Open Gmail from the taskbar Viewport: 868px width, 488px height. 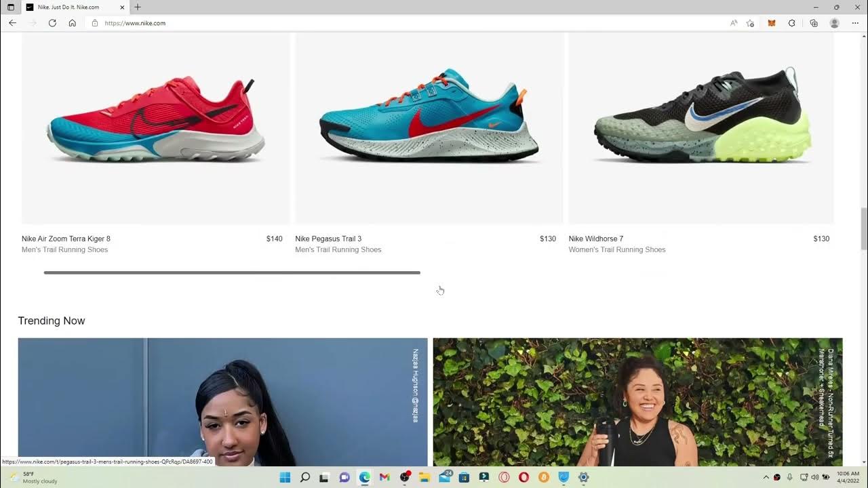384,477
